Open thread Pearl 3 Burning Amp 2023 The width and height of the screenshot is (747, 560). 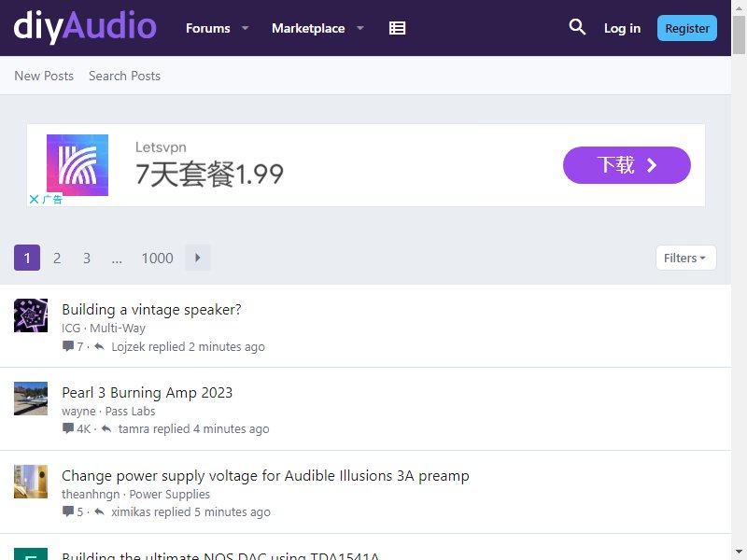[148, 392]
